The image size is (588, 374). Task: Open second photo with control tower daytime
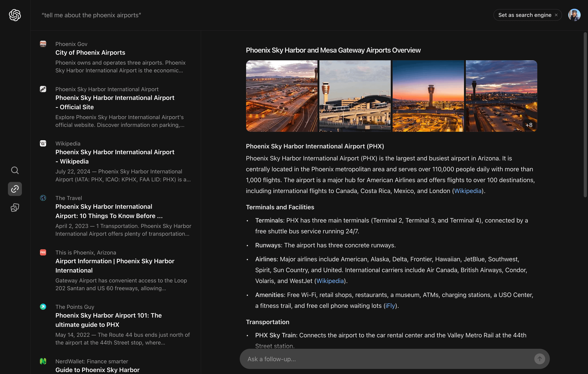point(355,96)
